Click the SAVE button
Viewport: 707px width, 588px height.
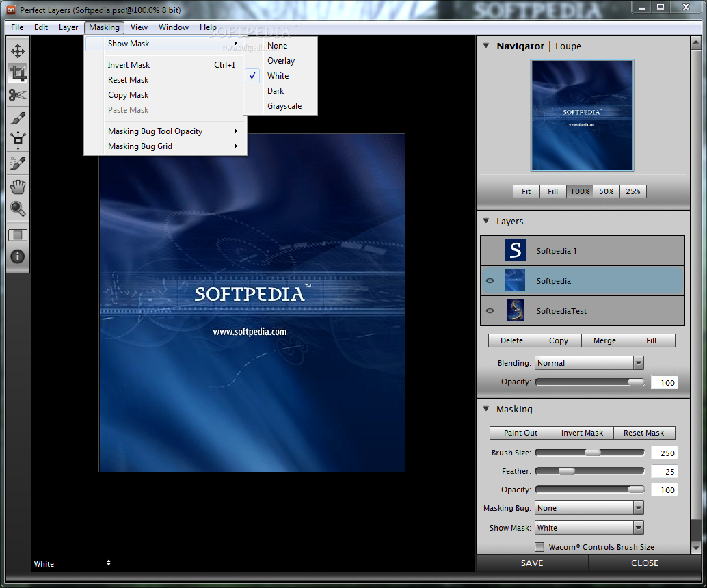(532, 563)
